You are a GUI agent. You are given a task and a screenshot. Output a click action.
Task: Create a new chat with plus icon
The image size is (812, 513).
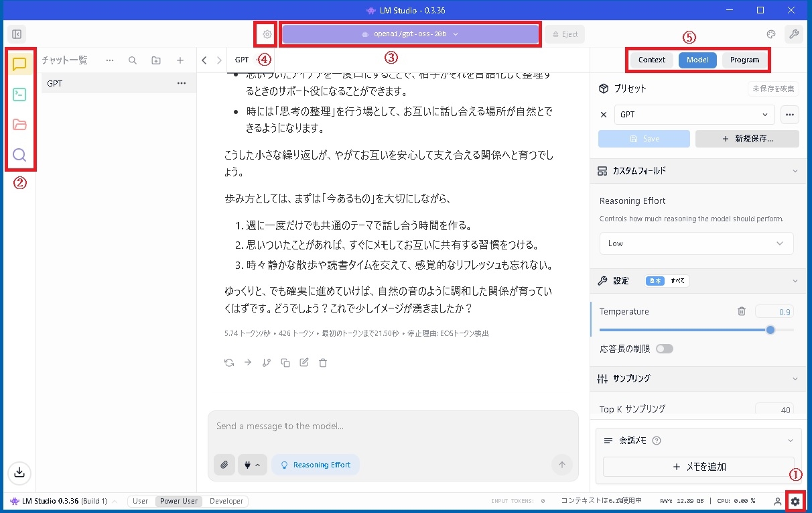pyautogui.click(x=180, y=60)
